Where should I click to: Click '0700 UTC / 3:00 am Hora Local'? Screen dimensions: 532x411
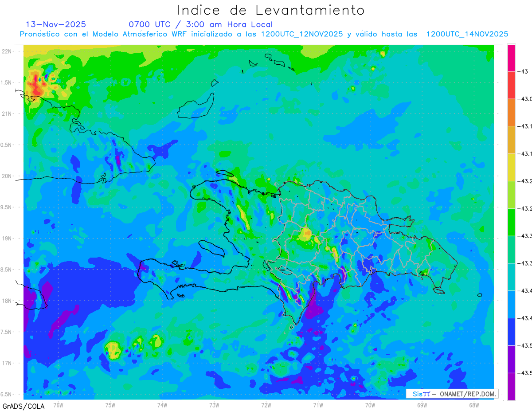tap(201, 25)
